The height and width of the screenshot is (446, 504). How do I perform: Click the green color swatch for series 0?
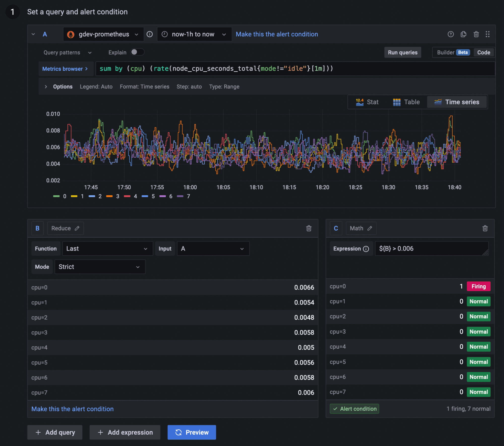click(x=56, y=196)
